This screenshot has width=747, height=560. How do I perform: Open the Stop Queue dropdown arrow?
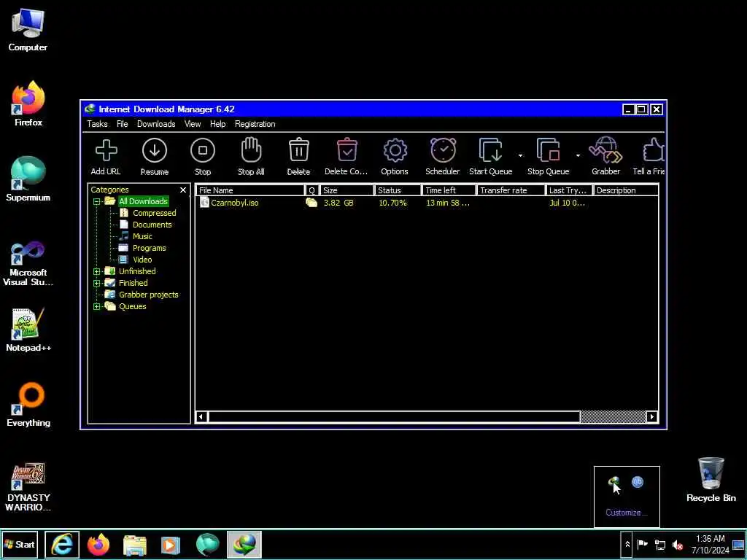point(578,156)
